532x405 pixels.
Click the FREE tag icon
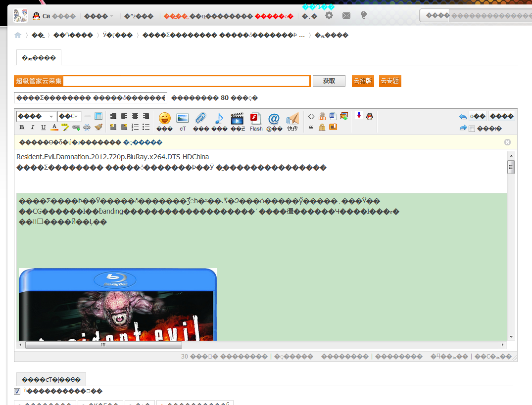[x=322, y=117]
